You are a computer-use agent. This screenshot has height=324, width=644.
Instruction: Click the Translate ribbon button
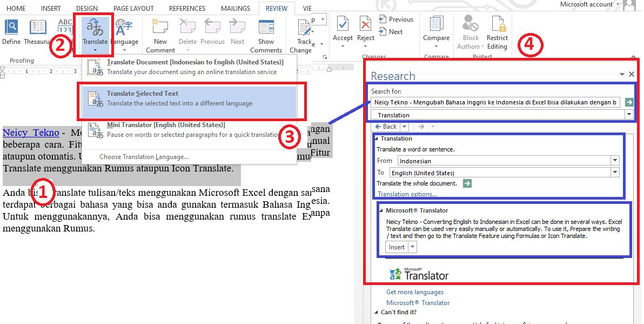coord(95,35)
